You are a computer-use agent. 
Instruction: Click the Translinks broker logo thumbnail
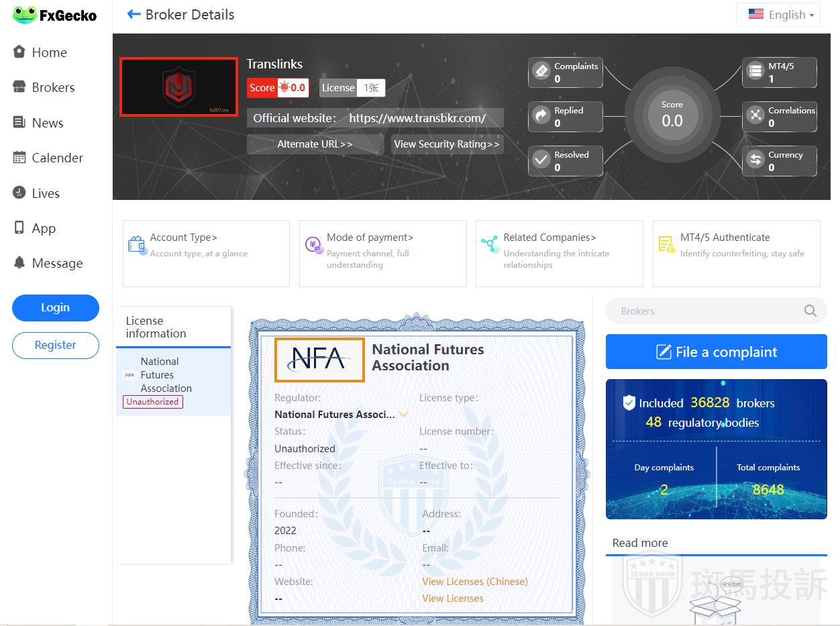[x=178, y=87]
